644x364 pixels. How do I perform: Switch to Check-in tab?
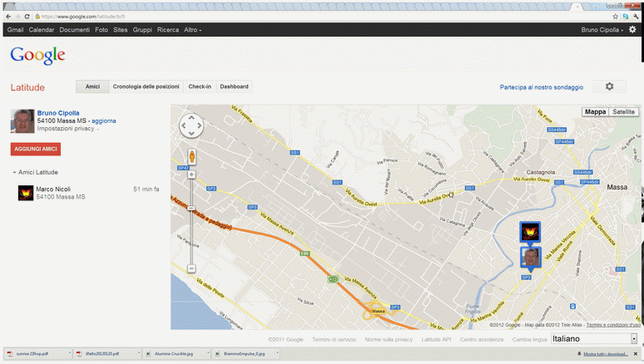200,86
